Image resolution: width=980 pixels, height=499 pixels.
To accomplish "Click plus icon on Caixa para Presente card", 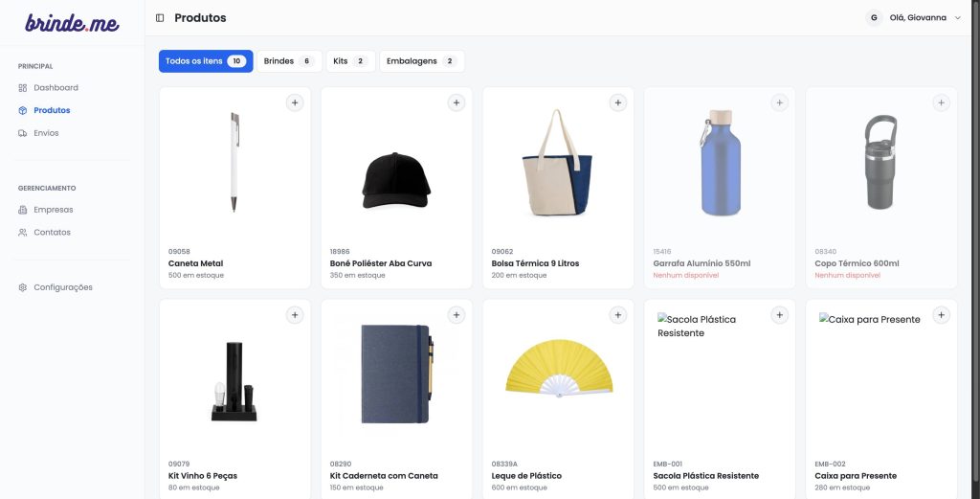I will (942, 315).
